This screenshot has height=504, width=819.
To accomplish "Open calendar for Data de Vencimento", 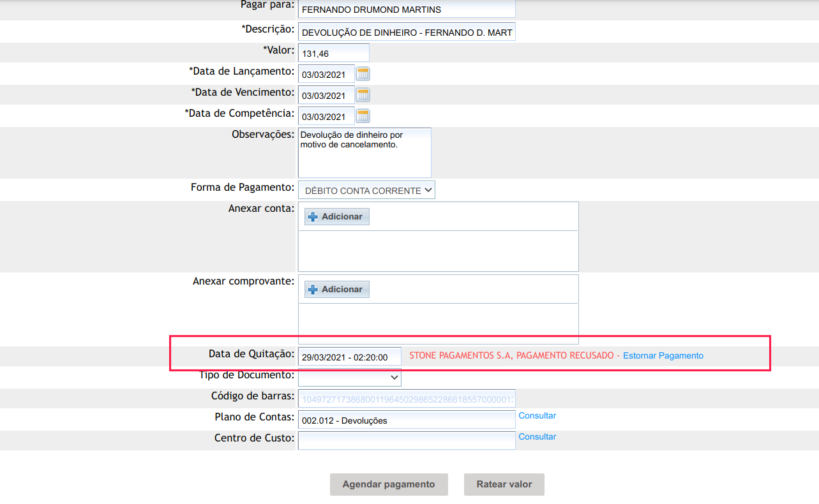I will (363, 96).
